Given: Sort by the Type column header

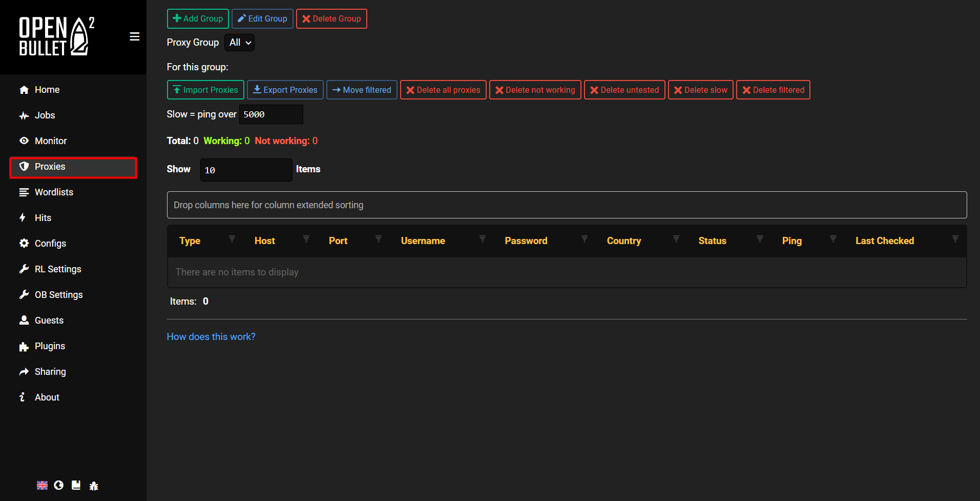Looking at the screenshot, I should pos(190,241).
